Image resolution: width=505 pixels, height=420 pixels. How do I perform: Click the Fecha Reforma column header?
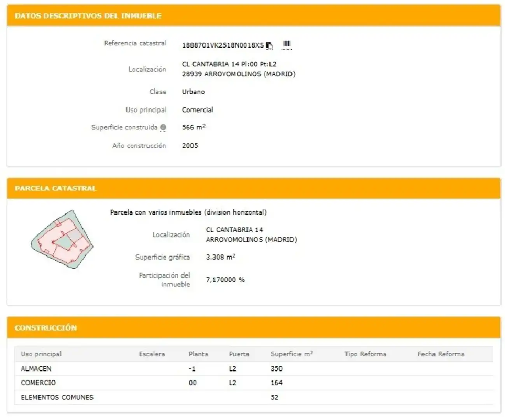(441, 354)
